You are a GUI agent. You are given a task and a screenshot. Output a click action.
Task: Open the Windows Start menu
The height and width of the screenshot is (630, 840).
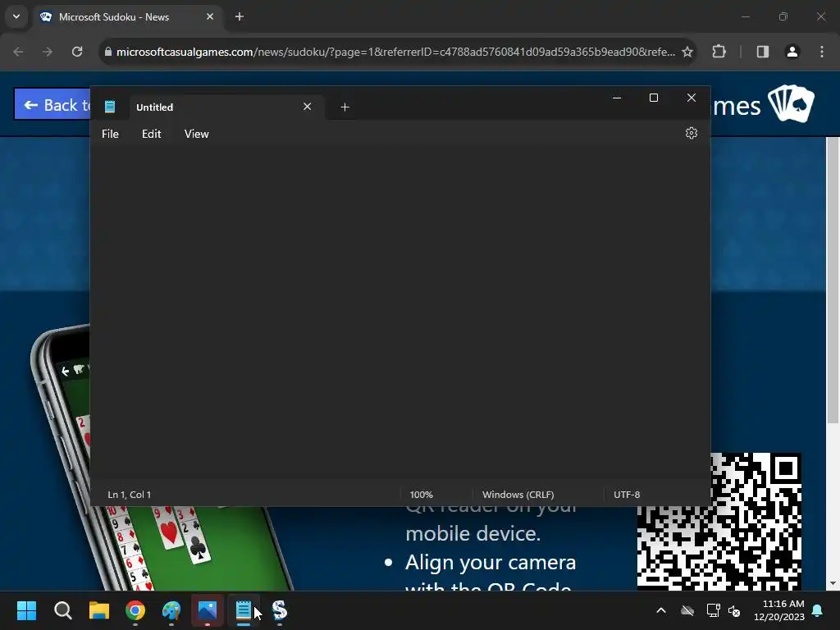tap(26, 610)
